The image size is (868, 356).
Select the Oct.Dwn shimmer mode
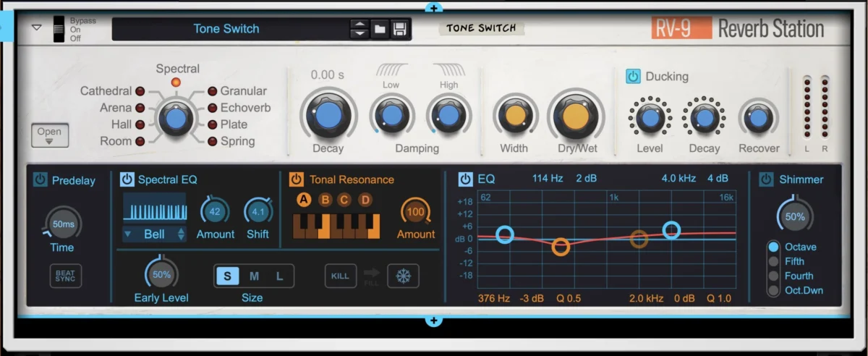click(x=774, y=290)
